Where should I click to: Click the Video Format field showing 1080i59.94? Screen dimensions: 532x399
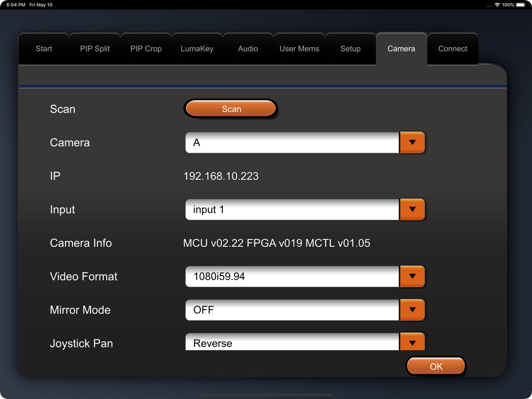coord(292,277)
